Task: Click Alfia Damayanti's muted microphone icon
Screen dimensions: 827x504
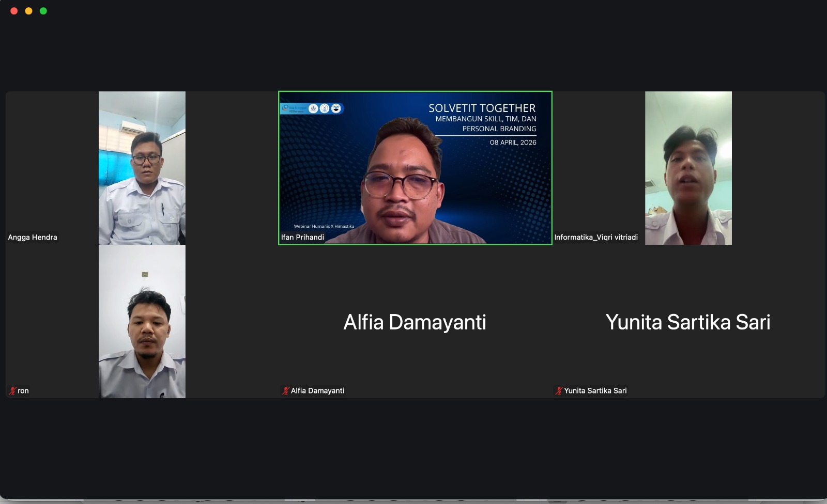Action: click(x=285, y=391)
